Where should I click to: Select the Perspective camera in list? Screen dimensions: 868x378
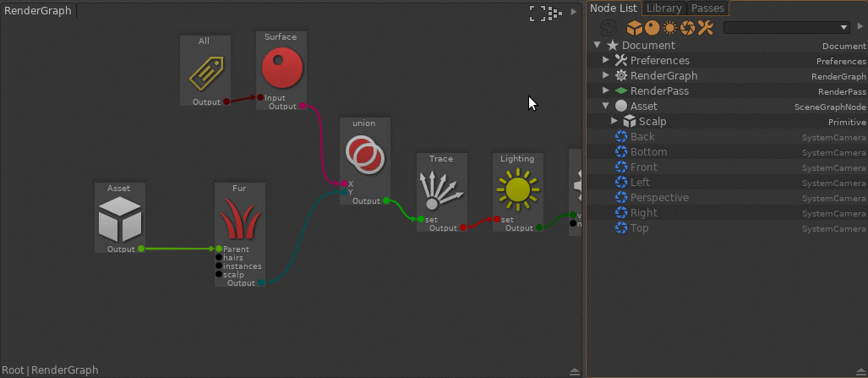659,198
